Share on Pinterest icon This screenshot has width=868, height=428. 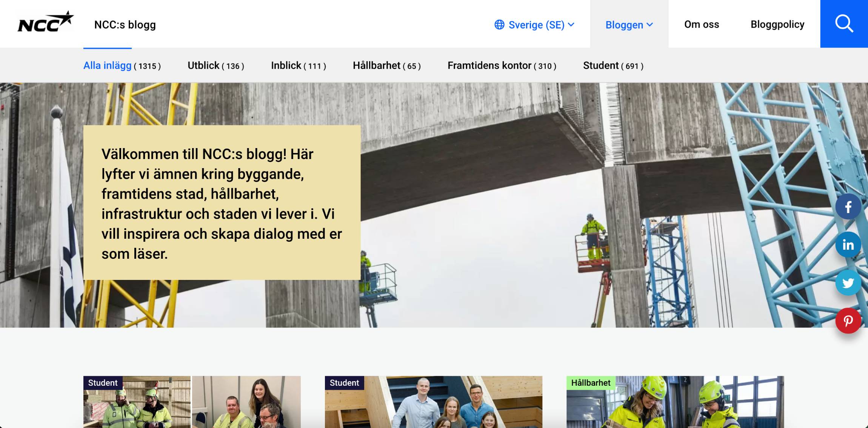click(x=848, y=321)
